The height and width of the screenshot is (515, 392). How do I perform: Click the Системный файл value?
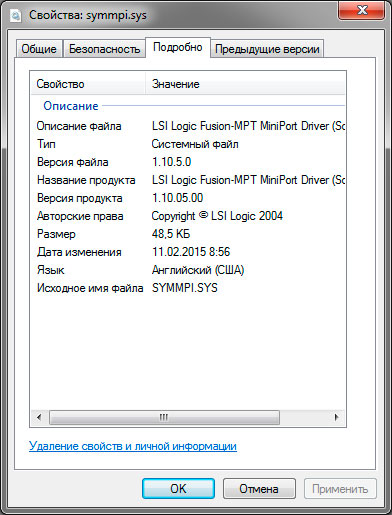pos(195,144)
